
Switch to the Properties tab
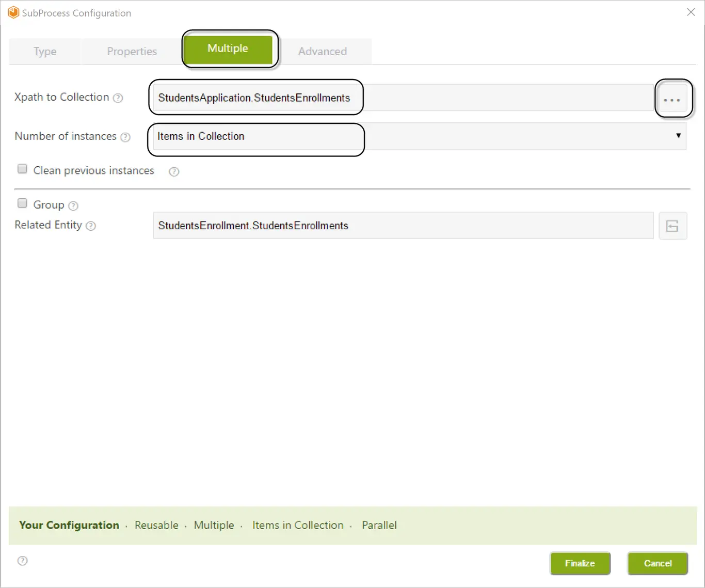132,51
